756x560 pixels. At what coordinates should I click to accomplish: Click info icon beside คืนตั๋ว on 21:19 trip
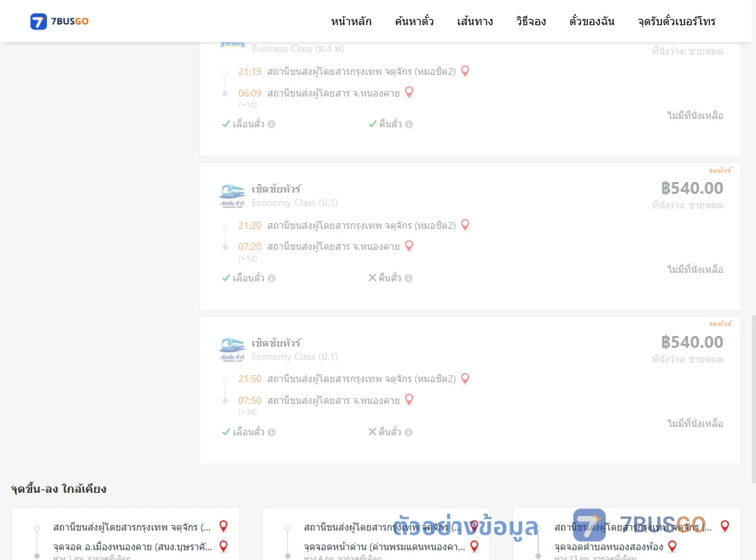point(409,125)
